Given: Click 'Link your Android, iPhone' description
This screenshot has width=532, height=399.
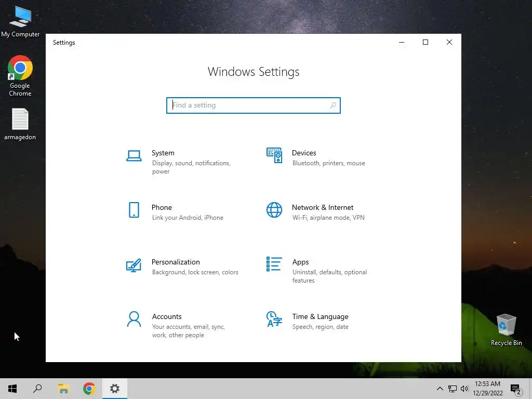Looking at the screenshot, I should (188, 218).
